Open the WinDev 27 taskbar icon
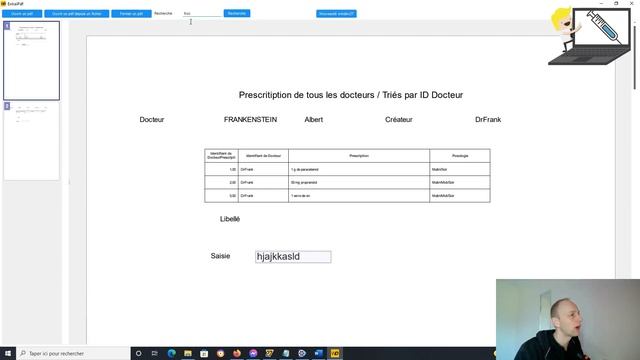Screen dimensions: 640x360 [x=269, y=353]
